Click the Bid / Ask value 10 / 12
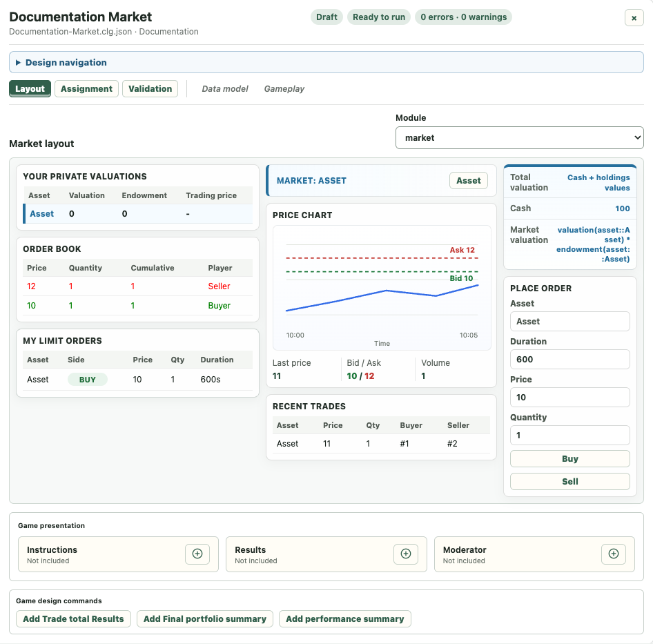Screen dimensions: 653x644 (360, 375)
